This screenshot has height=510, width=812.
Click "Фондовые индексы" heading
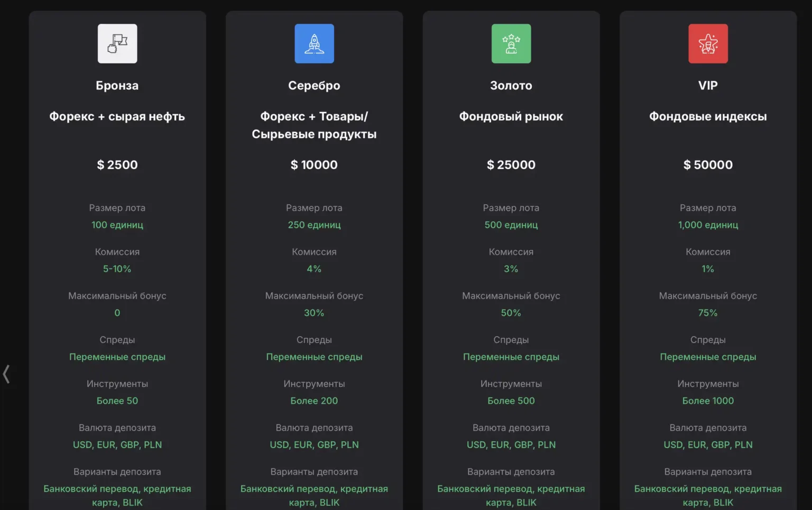708,117
